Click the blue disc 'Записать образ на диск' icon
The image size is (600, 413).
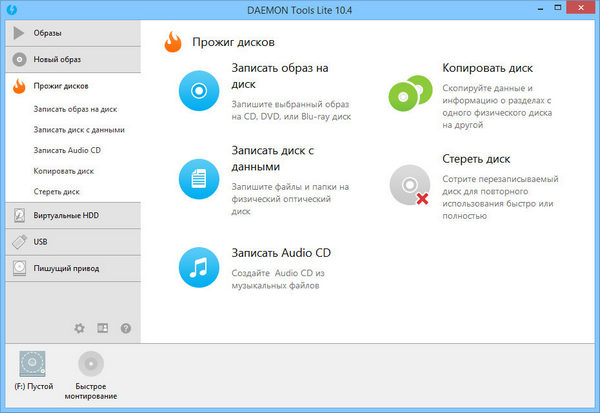pyautogui.click(x=198, y=92)
